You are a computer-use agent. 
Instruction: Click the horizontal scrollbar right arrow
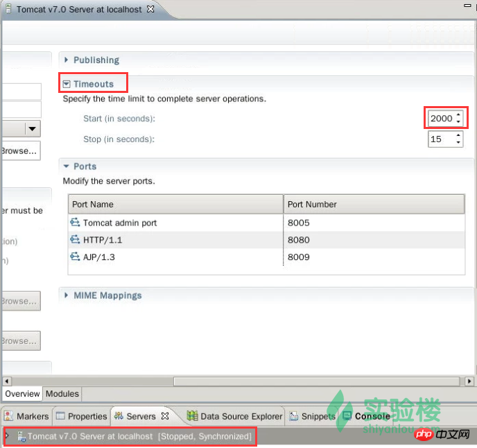469,381
